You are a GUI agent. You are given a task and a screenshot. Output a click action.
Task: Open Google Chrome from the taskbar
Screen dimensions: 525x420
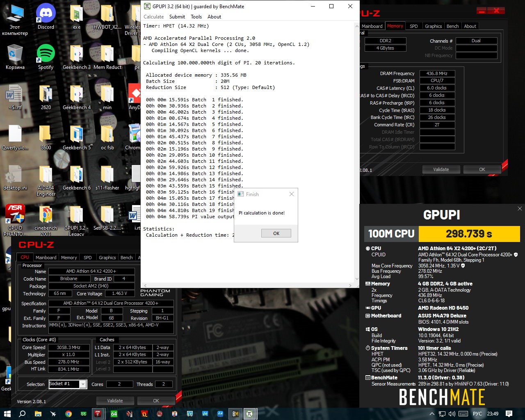coord(68,414)
